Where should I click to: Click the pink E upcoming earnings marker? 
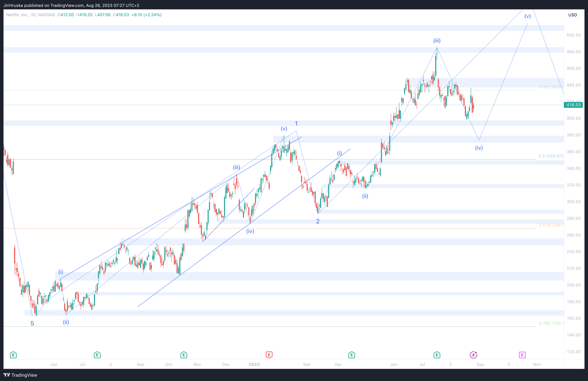pyautogui.click(x=522, y=355)
